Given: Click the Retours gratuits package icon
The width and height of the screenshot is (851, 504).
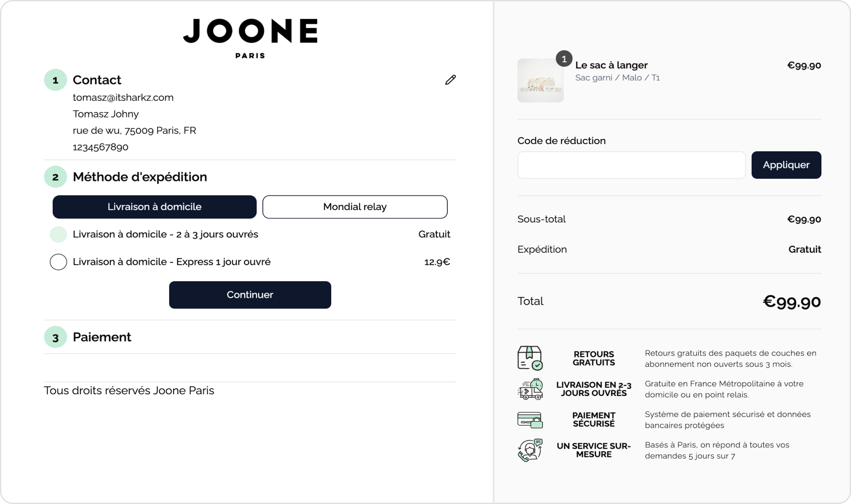Looking at the screenshot, I should pyautogui.click(x=530, y=358).
